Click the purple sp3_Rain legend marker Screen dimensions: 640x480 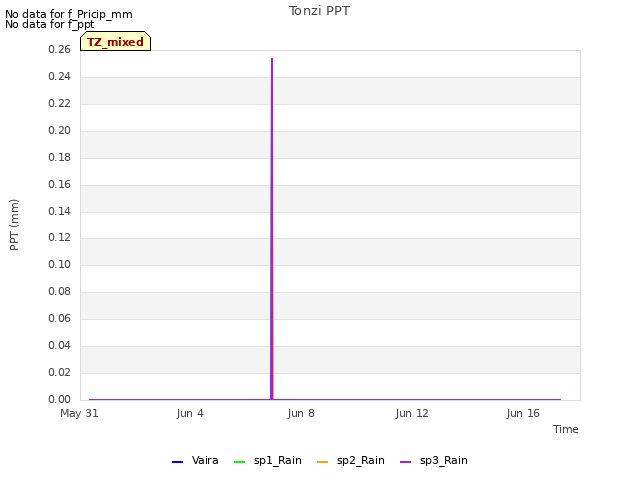406,462
